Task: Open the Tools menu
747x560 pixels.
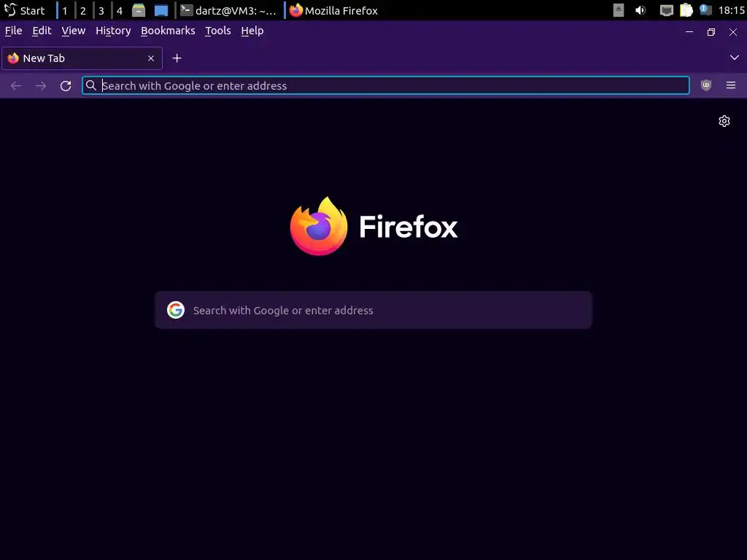Action: pos(217,31)
